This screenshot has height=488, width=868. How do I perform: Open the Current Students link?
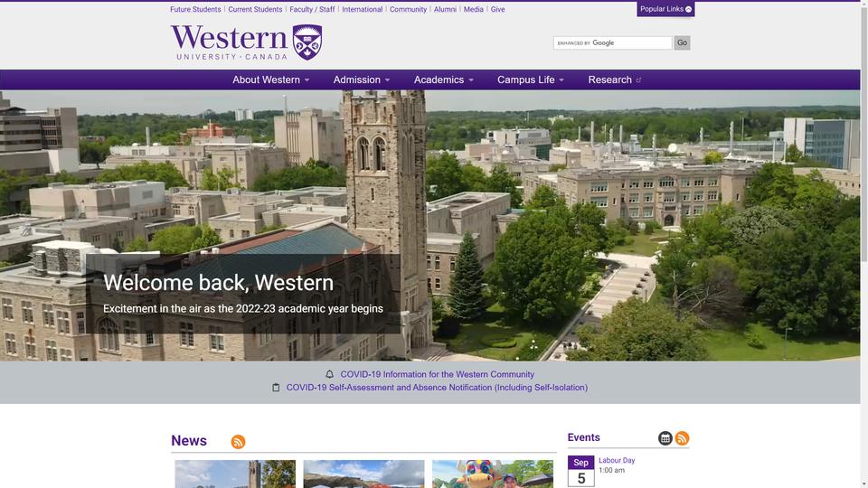tap(255, 9)
